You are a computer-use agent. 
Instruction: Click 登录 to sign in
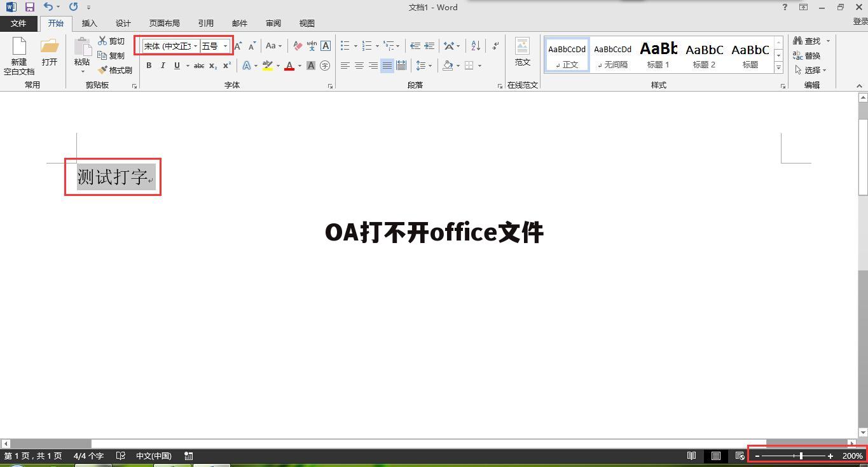point(860,21)
